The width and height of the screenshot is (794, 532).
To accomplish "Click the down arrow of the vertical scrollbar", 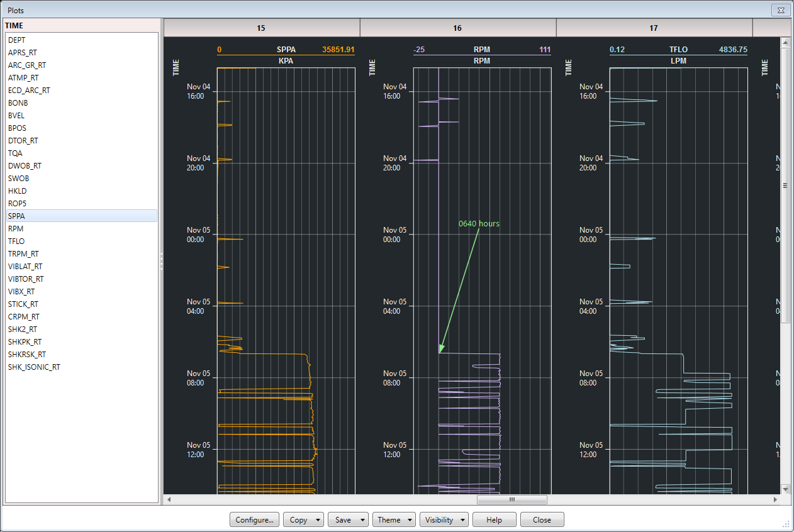I will (x=785, y=489).
